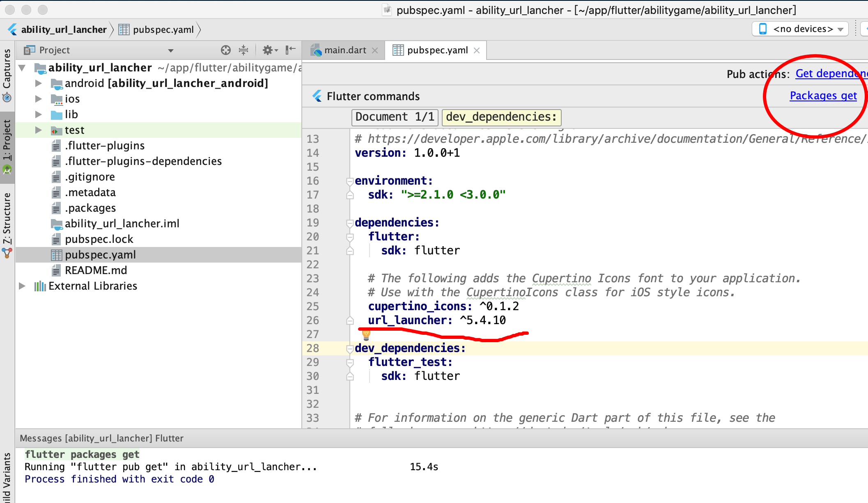The height and width of the screenshot is (503, 868).
Task: Click the Flutter logo beside Flutter commands
Action: pyautogui.click(x=317, y=96)
